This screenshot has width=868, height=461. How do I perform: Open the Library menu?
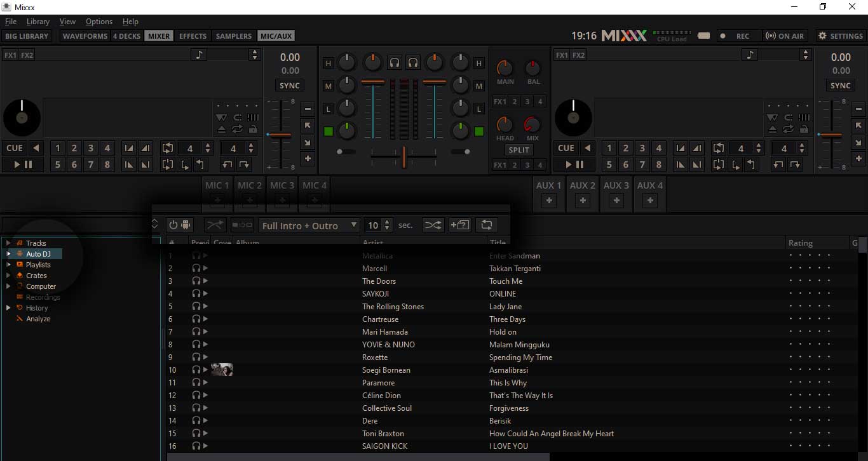37,22
